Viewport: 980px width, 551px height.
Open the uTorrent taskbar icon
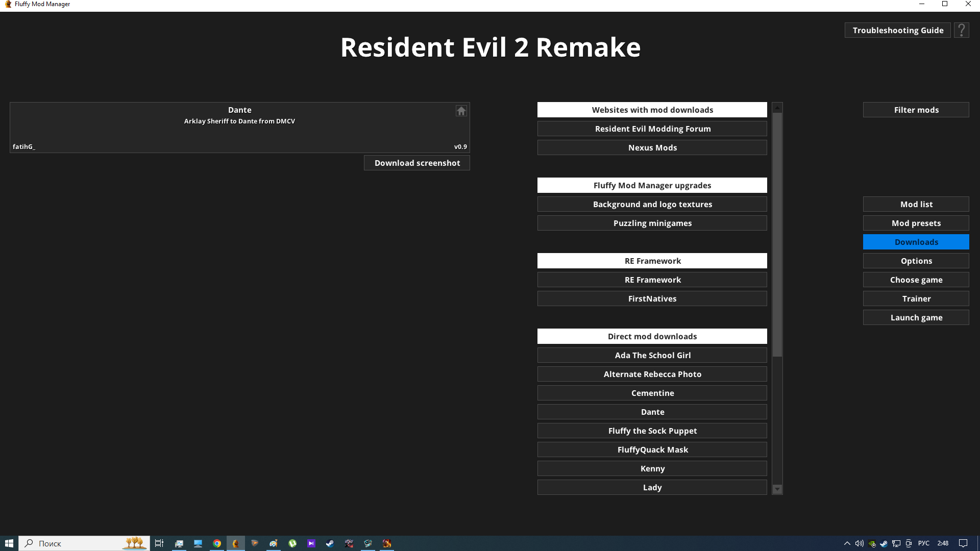pyautogui.click(x=292, y=543)
